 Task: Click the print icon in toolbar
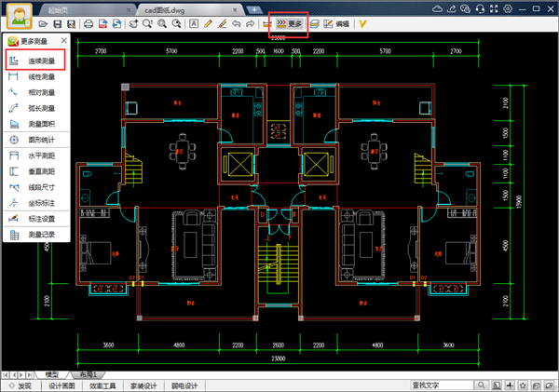[x=89, y=23]
